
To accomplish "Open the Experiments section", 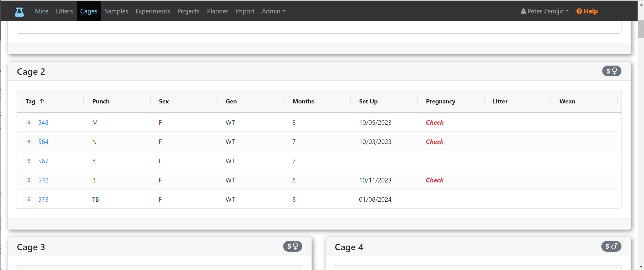I will [153, 11].
